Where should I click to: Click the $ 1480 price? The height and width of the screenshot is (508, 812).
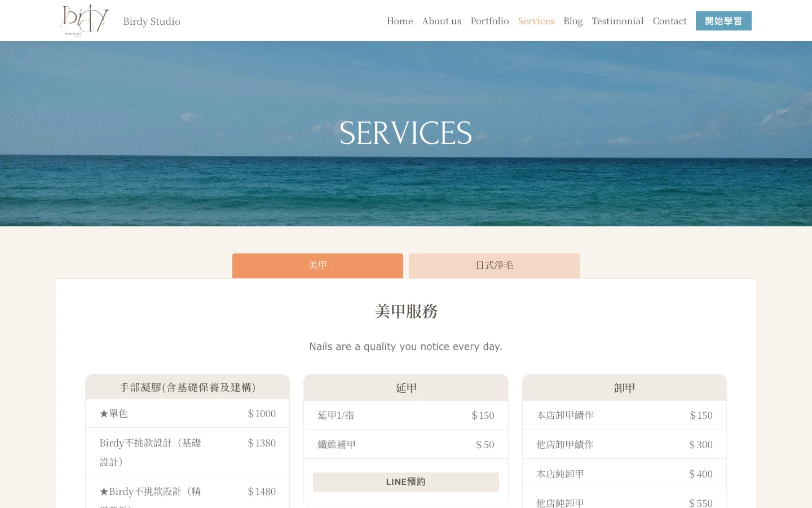(x=262, y=492)
